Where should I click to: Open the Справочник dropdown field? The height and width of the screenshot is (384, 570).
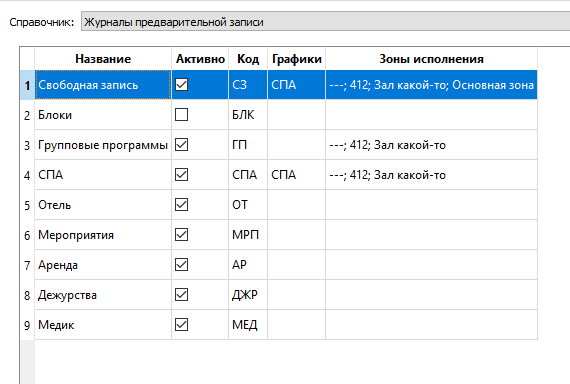[325, 21]
